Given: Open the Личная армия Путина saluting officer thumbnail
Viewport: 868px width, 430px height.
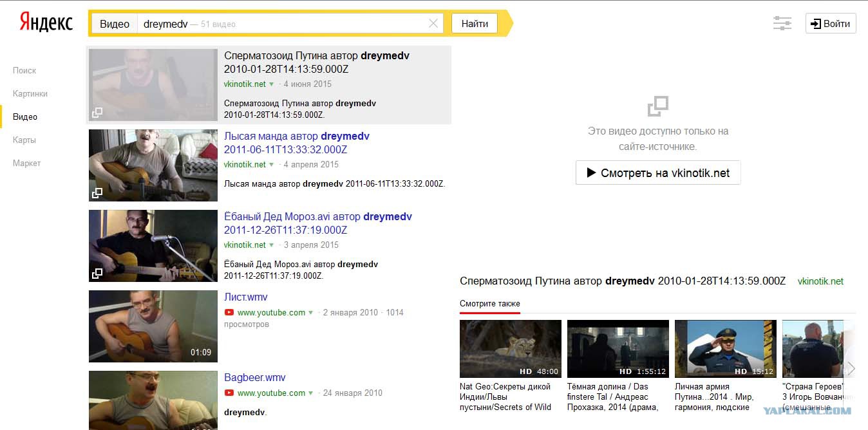Looking at the screenshot, I should (726, 349).
